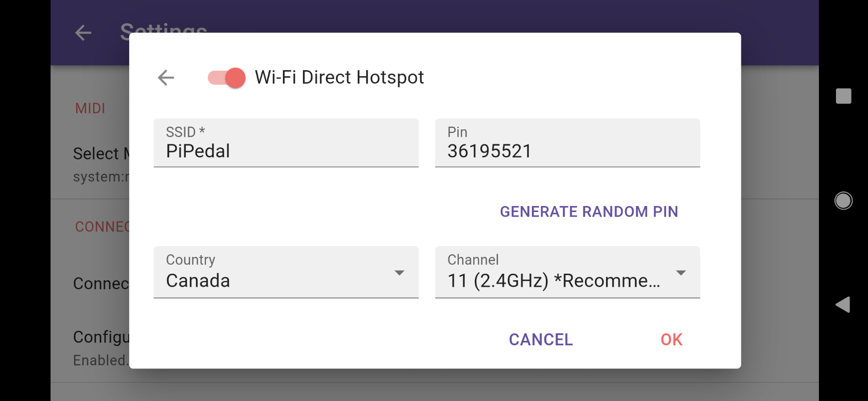868x401 pixels.
Task: Click the Configu... setting row behind the dialog
Action: pyautogui.click(x=100, y=347)
